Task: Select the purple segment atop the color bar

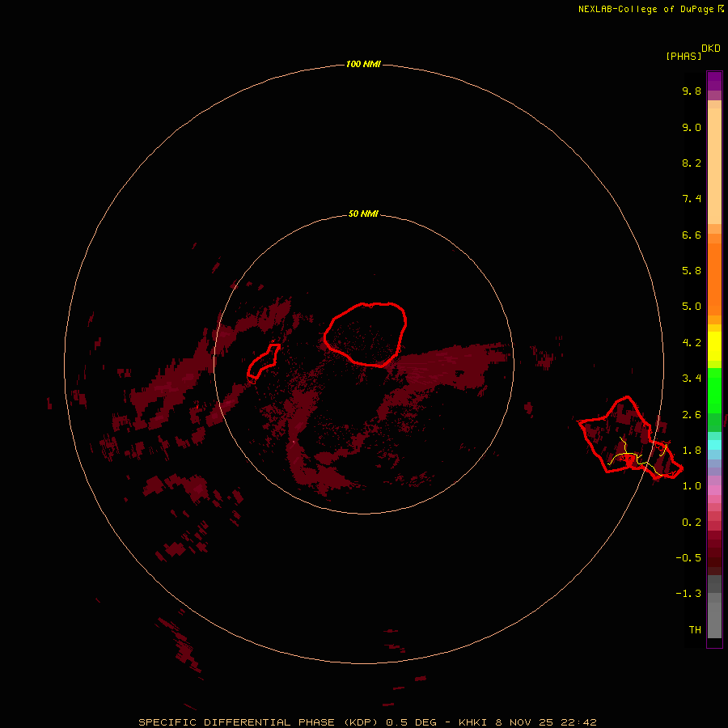Action: click(x=714, y=81)
